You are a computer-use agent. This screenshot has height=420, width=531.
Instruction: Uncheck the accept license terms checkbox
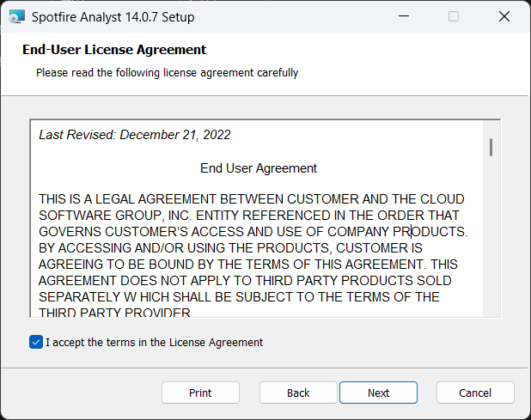tap(36, 342)
